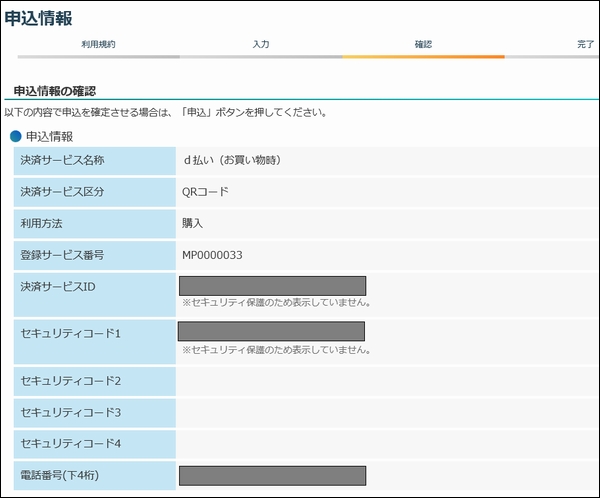Click the 利用規約 step label
600x498 pixels.
click(98, 44)
